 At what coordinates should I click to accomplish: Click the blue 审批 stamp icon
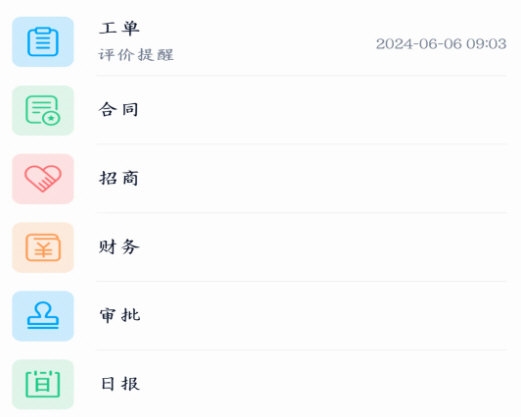(x=43, y=316)
